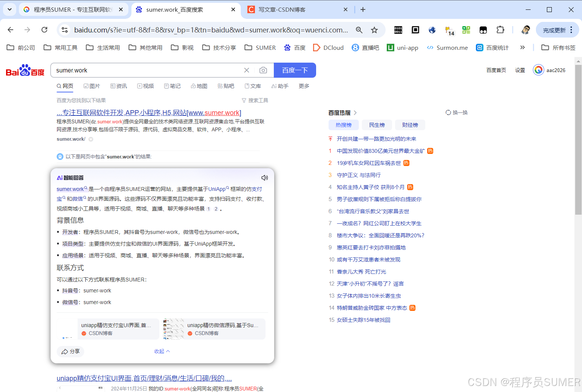Click the Baidu logo
Viewport: 582px width, 392px height.
coord(25,70)
